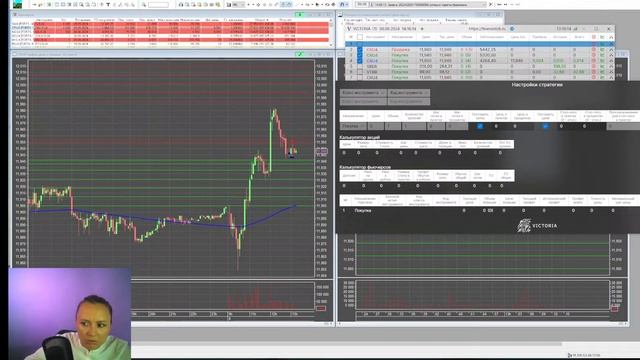Open the first-row "Класс инструмента" dropdown
Image resolution: width=640 pixels, height=360 pixels.
[363, 93]
